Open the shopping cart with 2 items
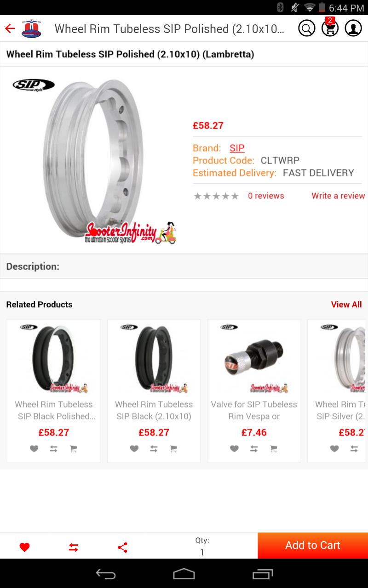 click(330, 28)
